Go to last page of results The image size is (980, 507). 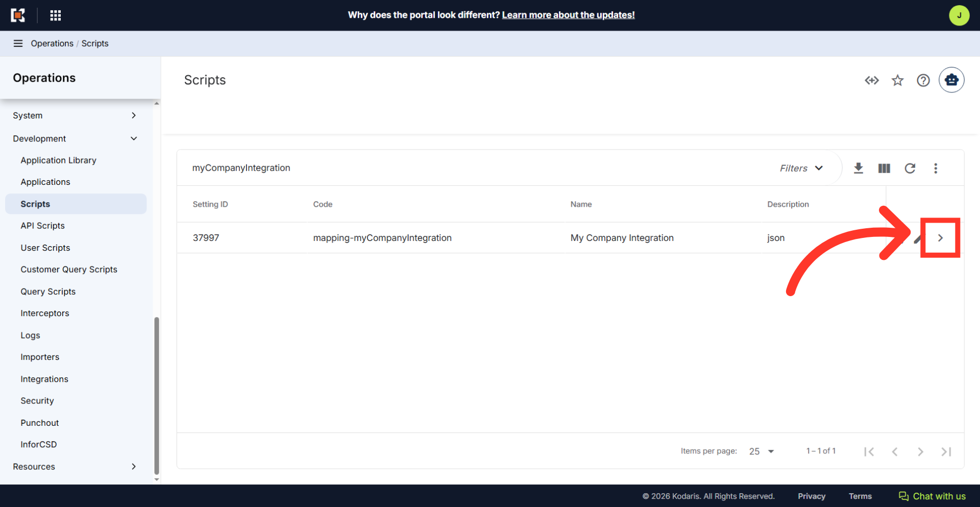click(x=946, y=451)
